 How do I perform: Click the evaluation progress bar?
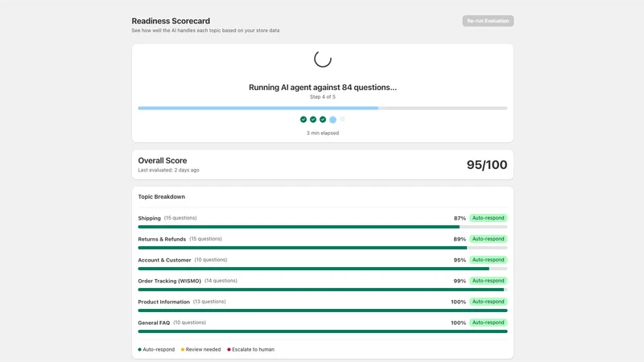[323, 109]
